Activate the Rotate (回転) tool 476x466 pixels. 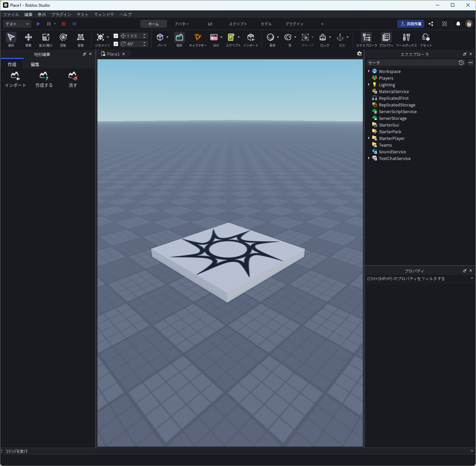click(63, 40)
